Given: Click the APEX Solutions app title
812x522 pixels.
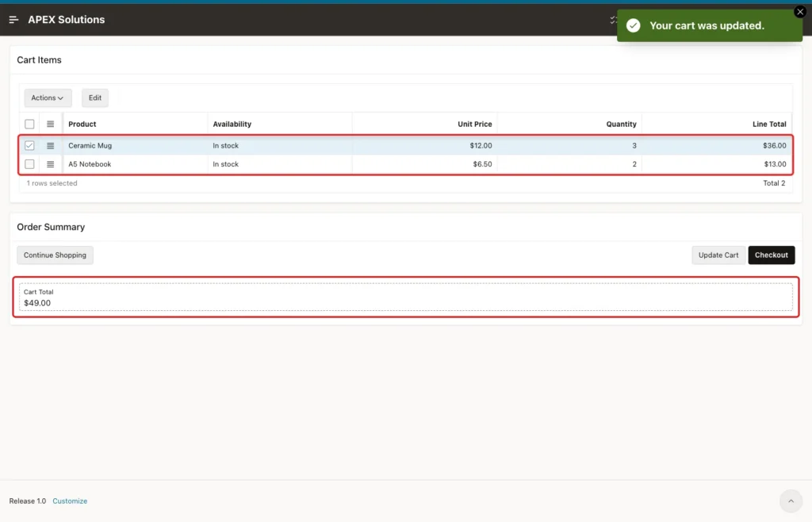Looking at the screenshot, I should point(67,20).
